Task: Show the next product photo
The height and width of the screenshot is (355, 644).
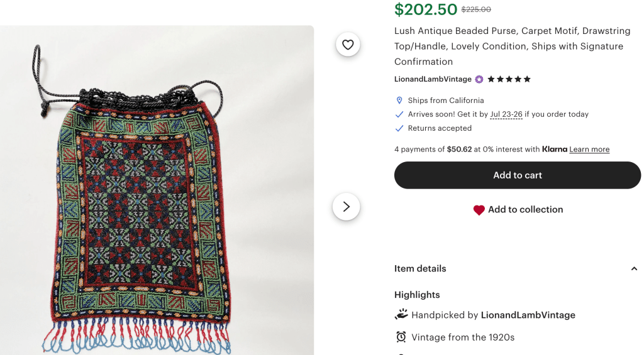Action: pos(346,207)
